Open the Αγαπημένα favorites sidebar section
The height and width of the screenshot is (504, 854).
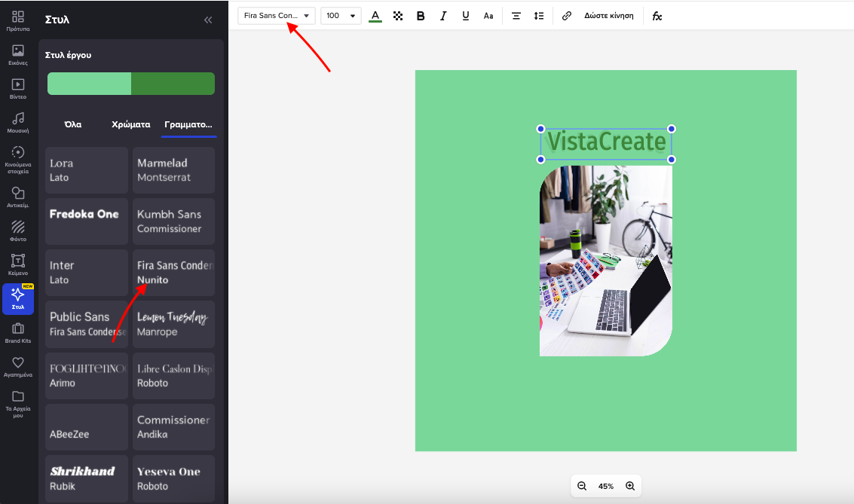18,366
